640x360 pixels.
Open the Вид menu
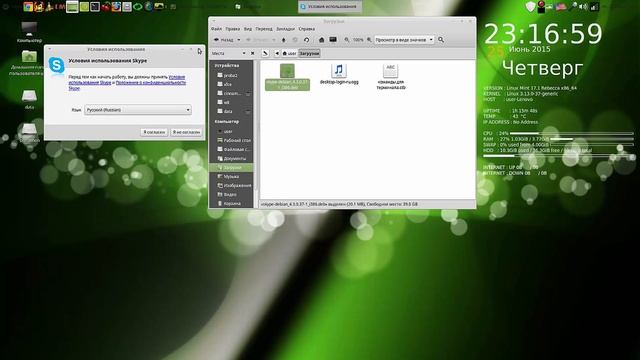[248, 29]
